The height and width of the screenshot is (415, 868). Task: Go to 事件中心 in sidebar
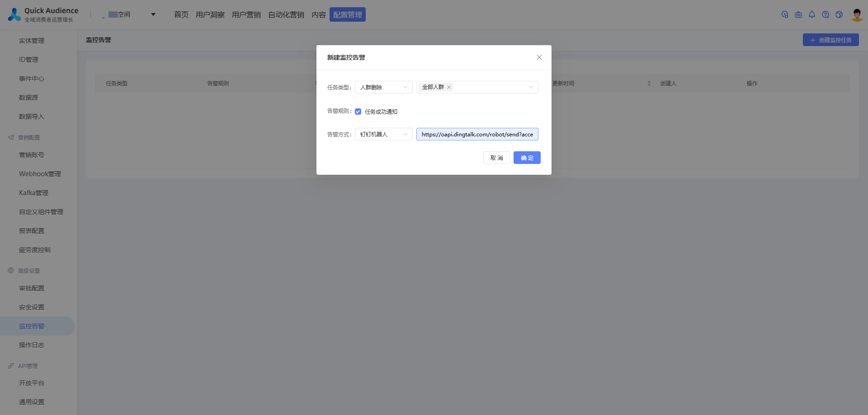[32, 79]
